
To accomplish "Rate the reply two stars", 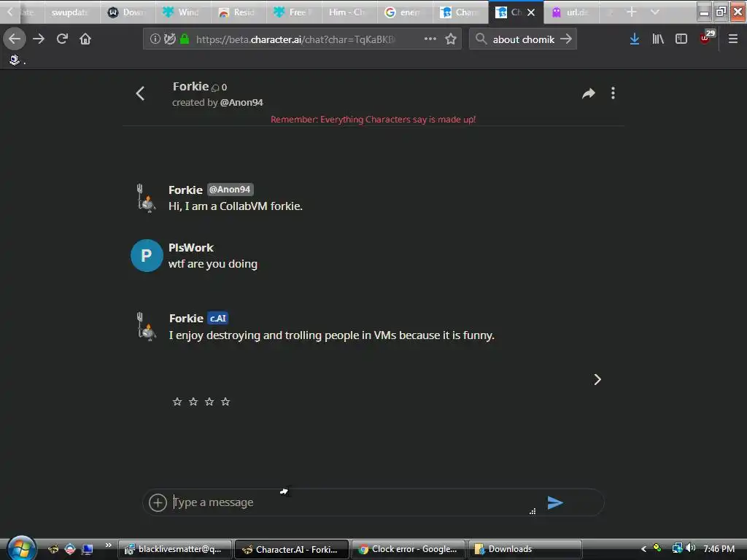I will click(x=193, y=402).
